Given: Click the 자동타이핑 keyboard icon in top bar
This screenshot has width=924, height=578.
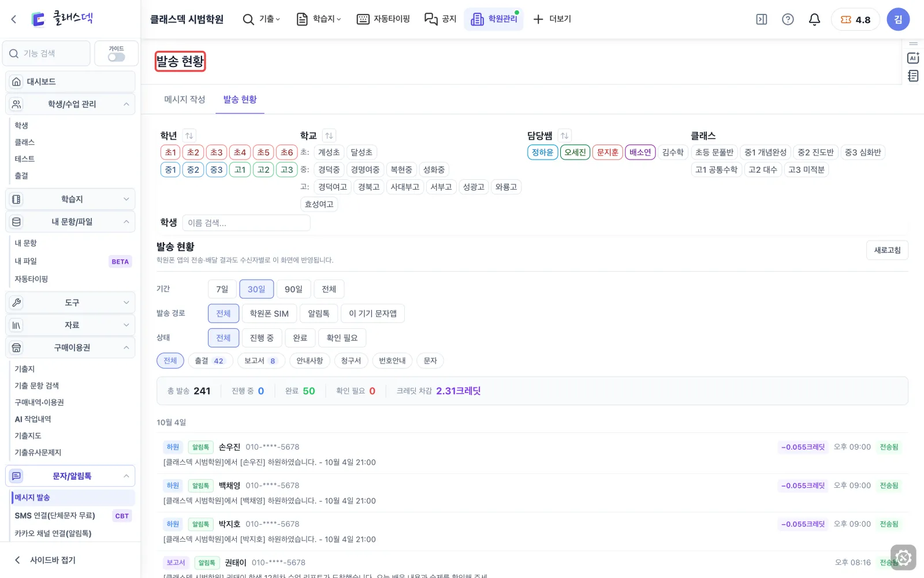Looking at the screenshot, I should [x=363, y=19].
